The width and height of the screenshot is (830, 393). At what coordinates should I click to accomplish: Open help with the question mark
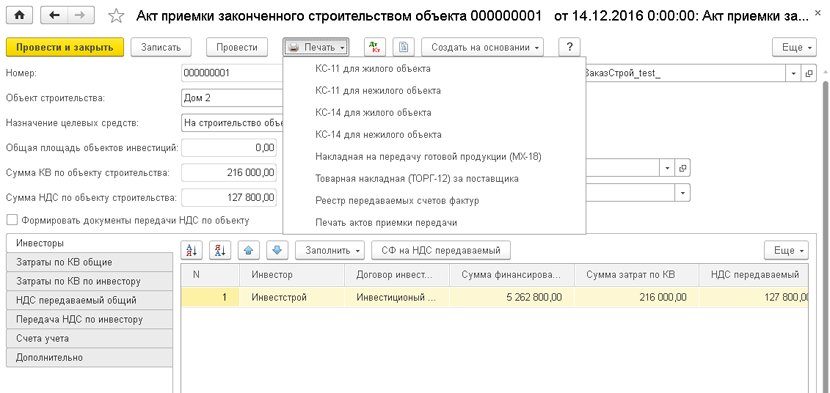[x=570, y=47]
